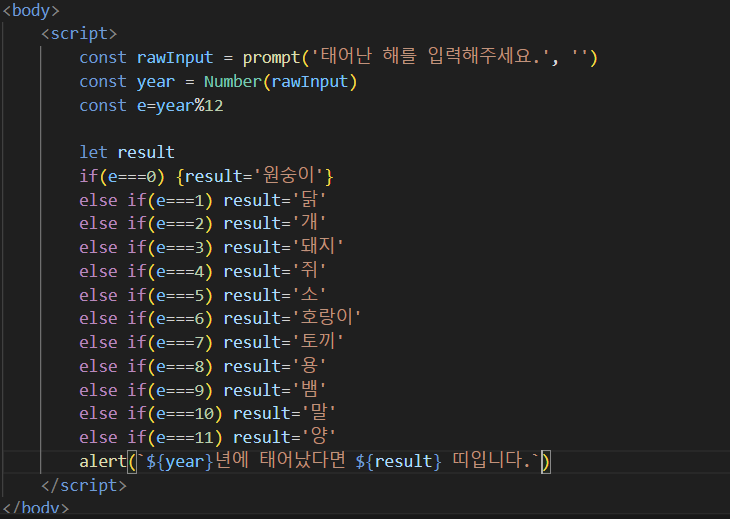Click the rawInput variable declaration name
The width and height of the screenshot is (730, 519).
click(x=175, y=58)
